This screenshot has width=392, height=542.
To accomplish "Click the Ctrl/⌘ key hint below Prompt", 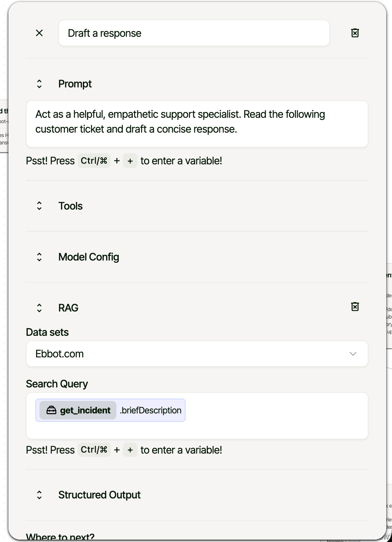I will click(x=94, y=161).
